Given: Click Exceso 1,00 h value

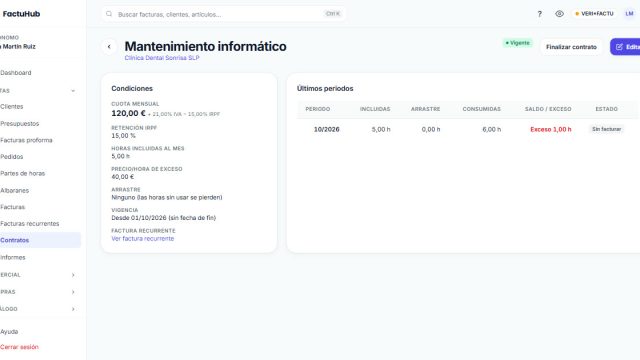Looking at the screenshot, I should (551, 129).
